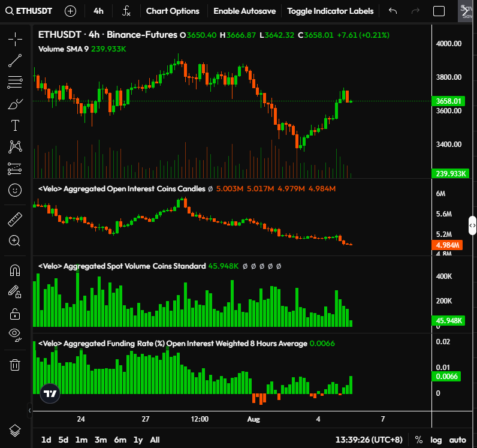This screenshot has height=448, width=477.
Task: Open the object tree layers icon
Action: [15, 431]
